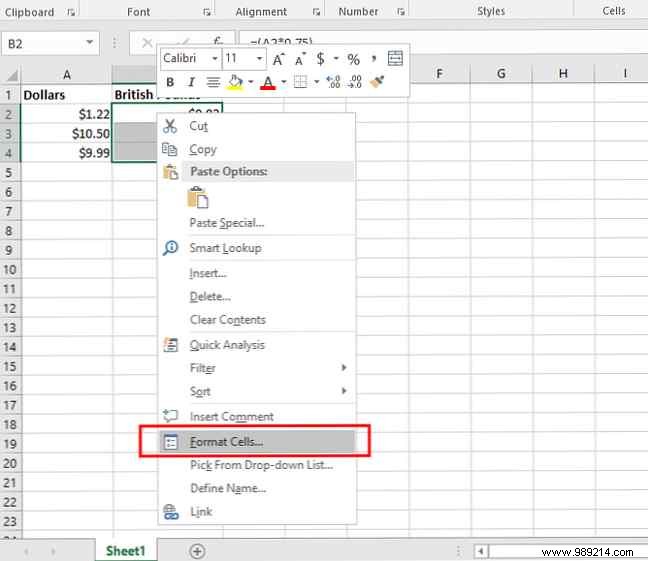Select column header G

click(501, 74)
